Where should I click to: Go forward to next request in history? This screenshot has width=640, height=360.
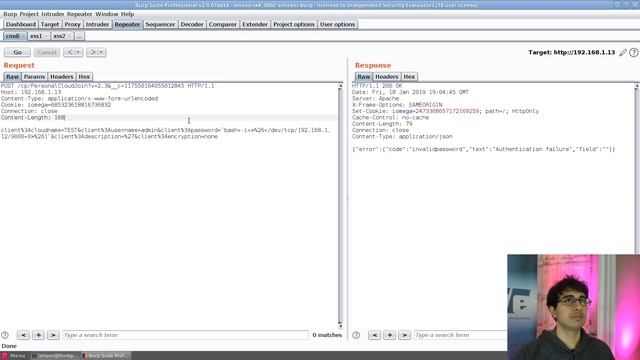[93, 52]
